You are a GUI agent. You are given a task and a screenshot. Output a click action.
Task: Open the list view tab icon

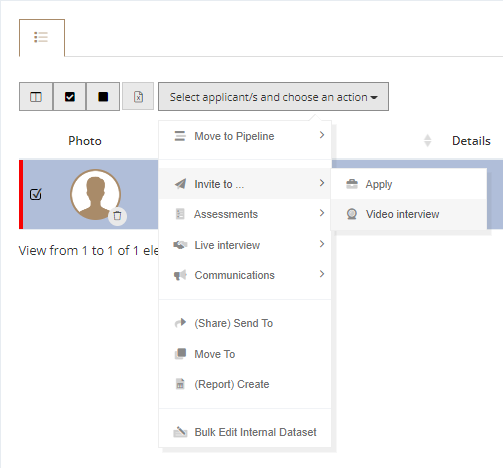click(x=41, y=37)
